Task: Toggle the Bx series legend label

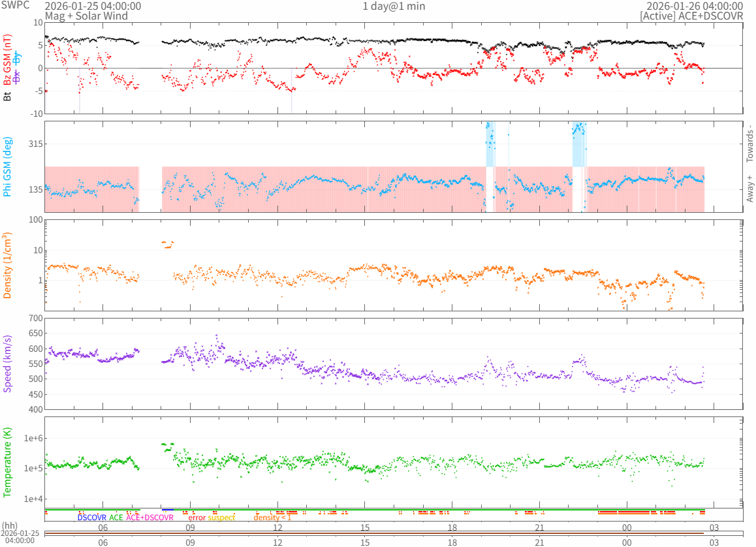Action: tap(17, 76)
